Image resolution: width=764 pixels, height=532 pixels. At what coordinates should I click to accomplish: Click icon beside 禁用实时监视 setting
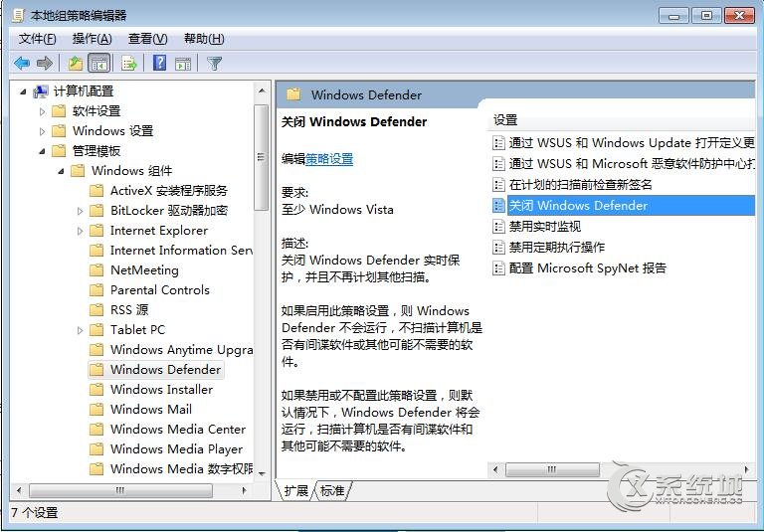(x=498, y=226)
